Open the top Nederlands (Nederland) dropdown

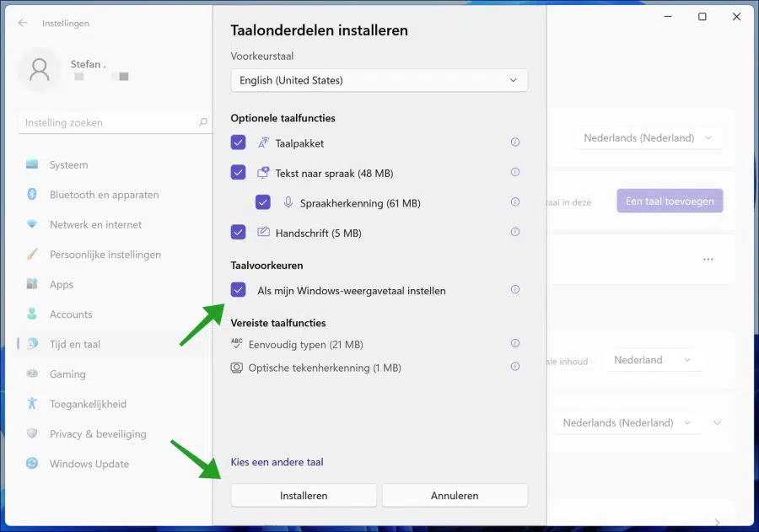(x=649, y=138)
